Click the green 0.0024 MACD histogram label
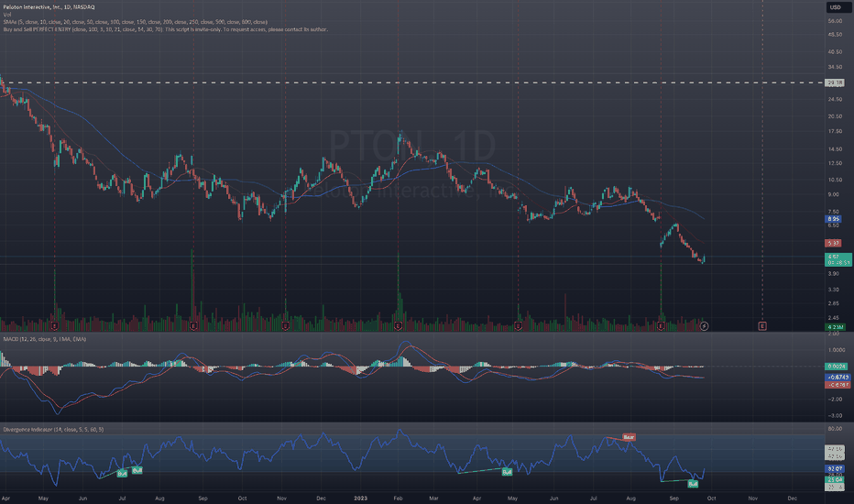The height and width of the screenshot is (504, 854). coord(836,367)
